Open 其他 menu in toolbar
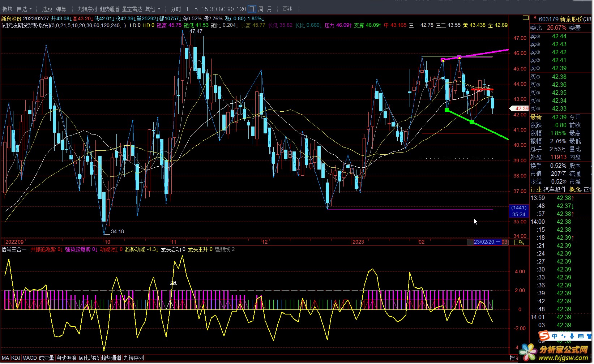594x364 pixels. pos(150,9)
